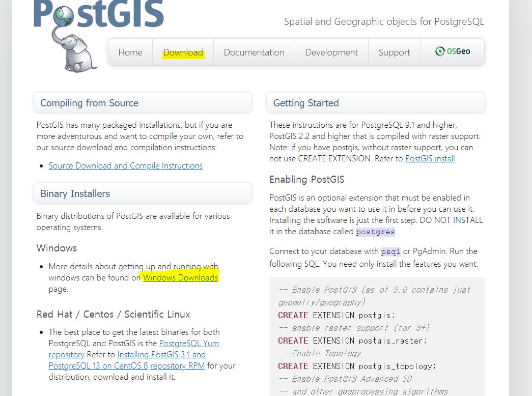Click the Binary Installers heading
Image resolution: width=532 pixels, height=396 pixels.
[75, 193]
